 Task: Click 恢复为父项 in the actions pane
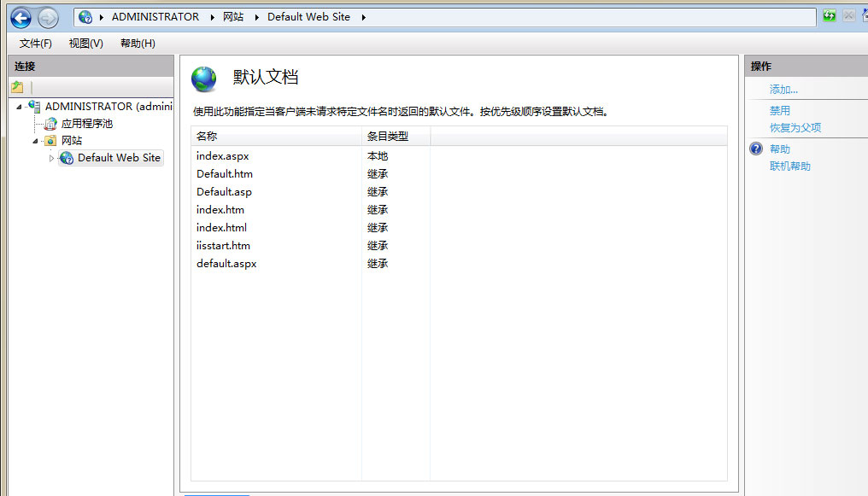click(x=795, y=128)
